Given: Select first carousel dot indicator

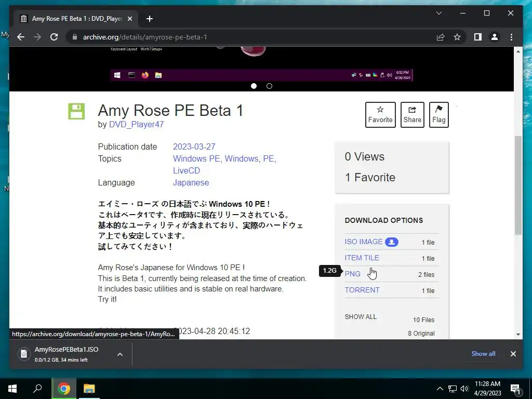Looking at the screenshot, I should (x=254, y=86).
